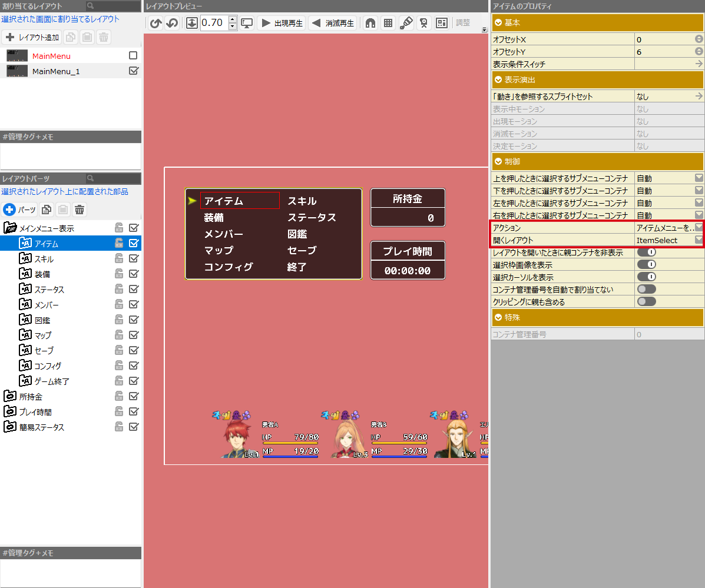Click the monitor display icon in toolbar

click(247, 24)
